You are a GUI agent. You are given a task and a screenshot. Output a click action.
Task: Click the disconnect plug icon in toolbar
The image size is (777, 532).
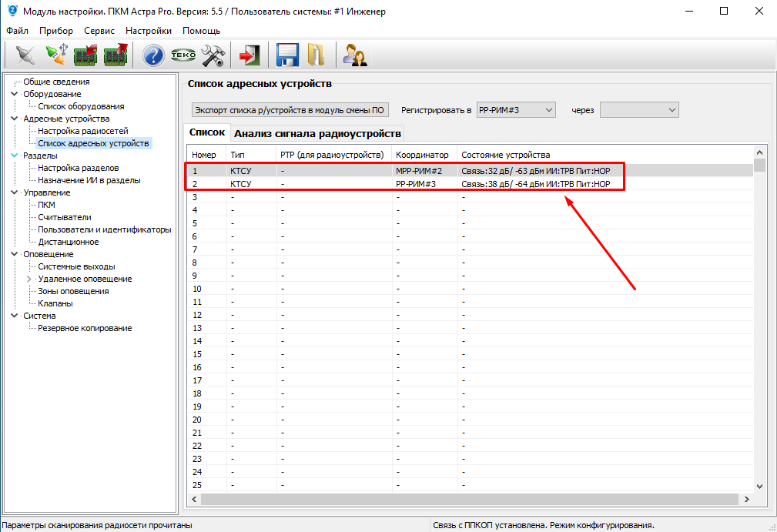25,55
